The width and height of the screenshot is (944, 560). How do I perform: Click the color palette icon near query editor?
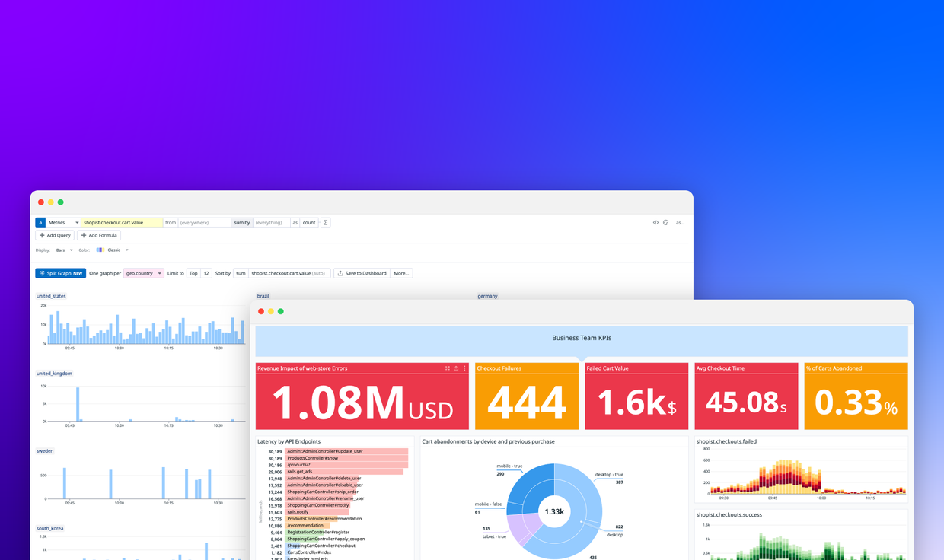[x=665, y=223]
